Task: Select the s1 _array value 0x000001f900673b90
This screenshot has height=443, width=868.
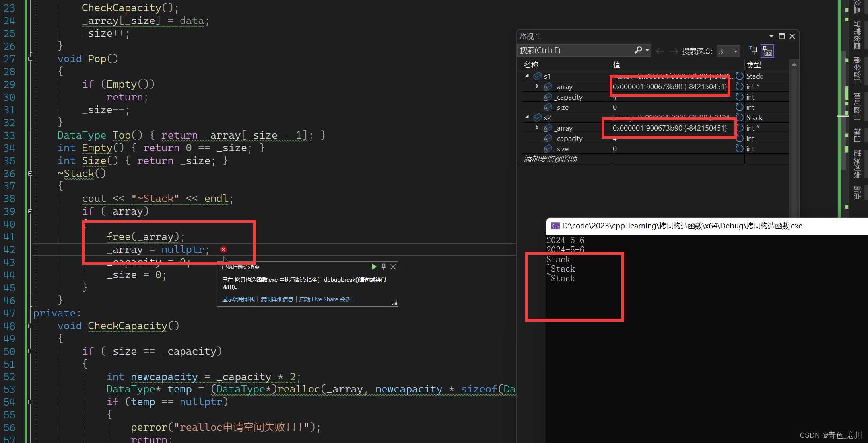Action: [670, 86]
